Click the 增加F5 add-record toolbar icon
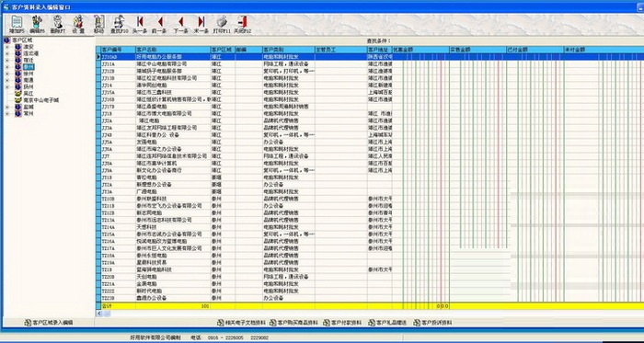Image resolution: width=644 pixels, height=343 pixels. 17,25
